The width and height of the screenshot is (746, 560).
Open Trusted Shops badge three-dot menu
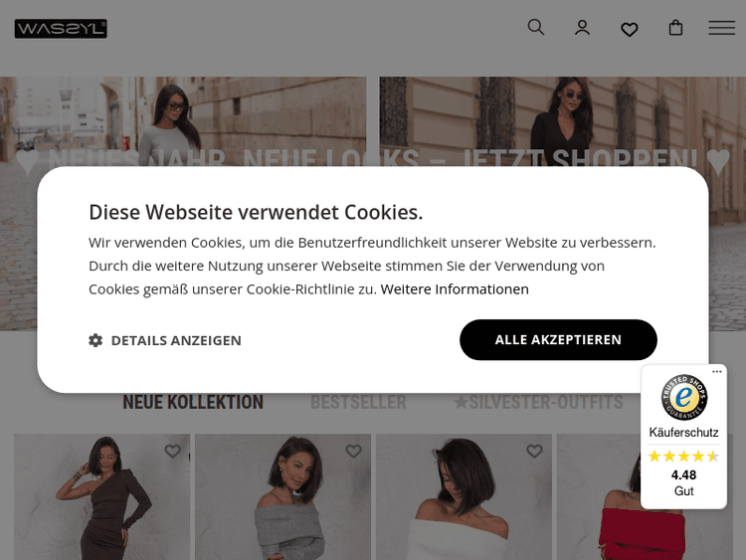(x=717, y=372)
